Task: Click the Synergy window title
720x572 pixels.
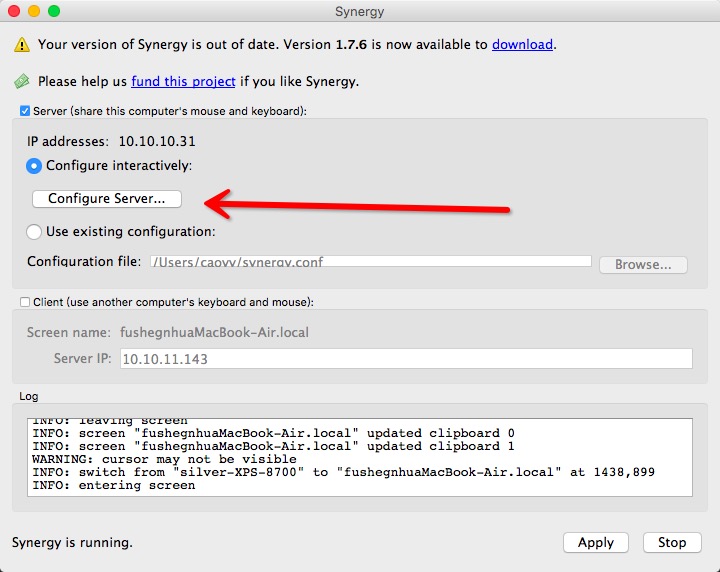Action: coord(360,11)
